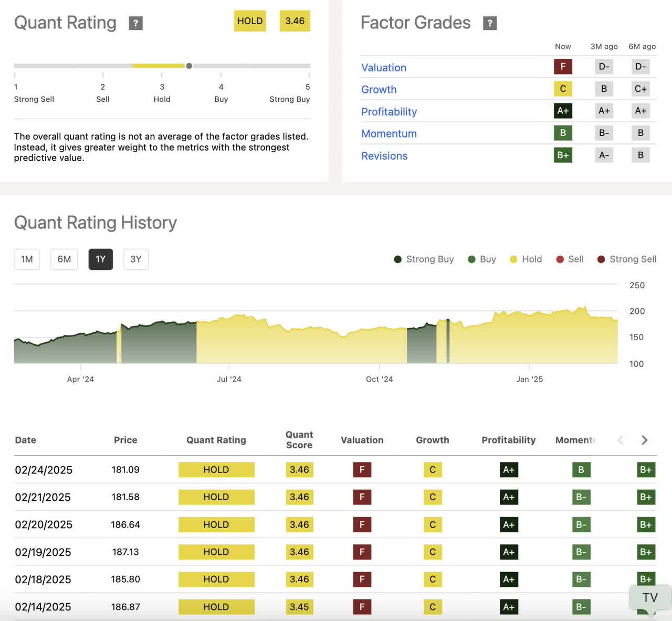Click the Growth column header in table
Screen dimensions: 672x621
[433, 440]
